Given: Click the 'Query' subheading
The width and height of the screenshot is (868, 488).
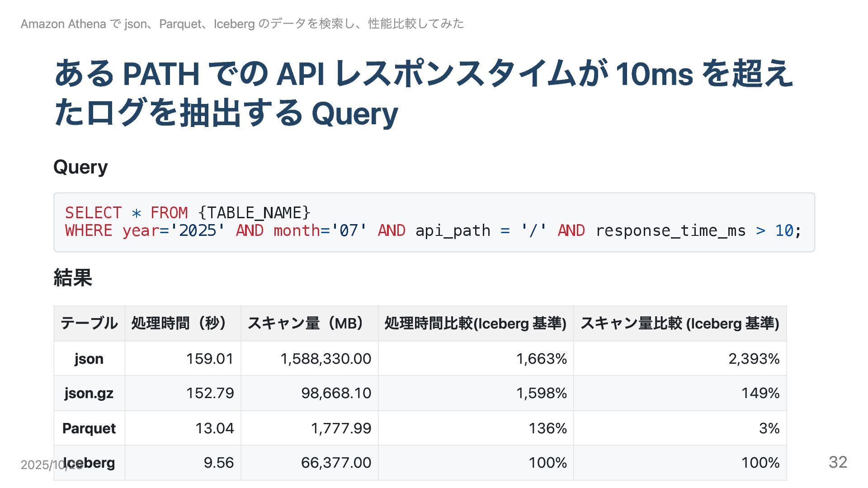Looking at the screenshot, I should coord(80,167).
